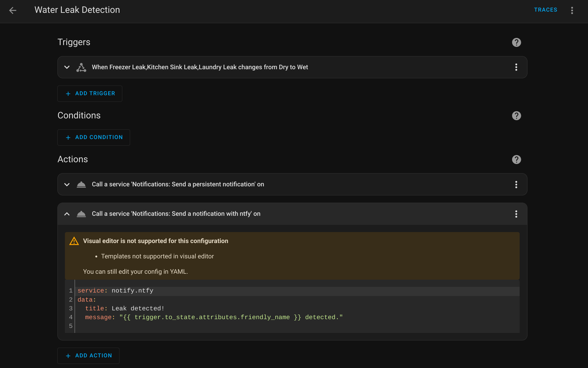Image resolution: width=588 pixels, height=368 pixels.
Task: Expand the Freezer Leak trigger row
Action: (67, 67)
